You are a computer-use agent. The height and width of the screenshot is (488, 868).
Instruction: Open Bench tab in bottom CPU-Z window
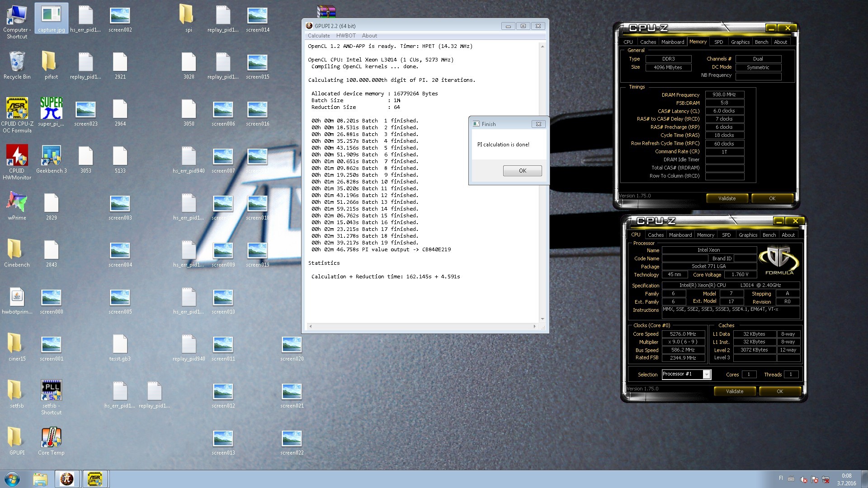tap(769, 235)
